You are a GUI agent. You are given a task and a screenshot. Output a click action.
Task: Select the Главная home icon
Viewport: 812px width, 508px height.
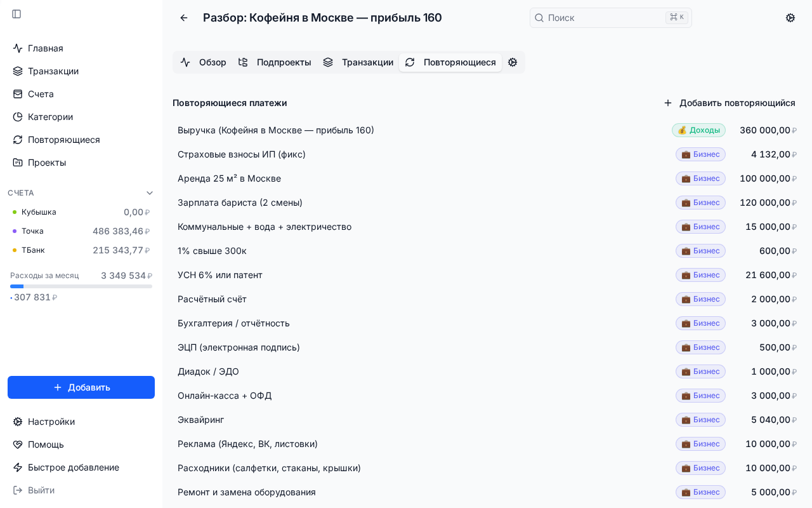(17, 48)
